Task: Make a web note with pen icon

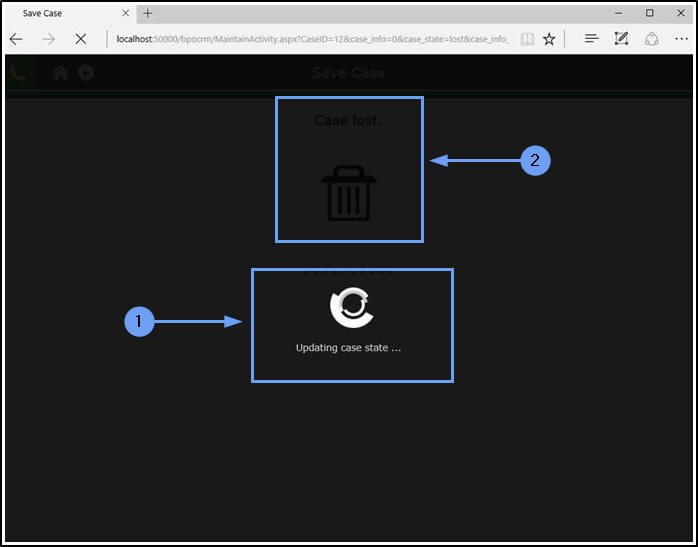Action: click(x=621, y=39)
